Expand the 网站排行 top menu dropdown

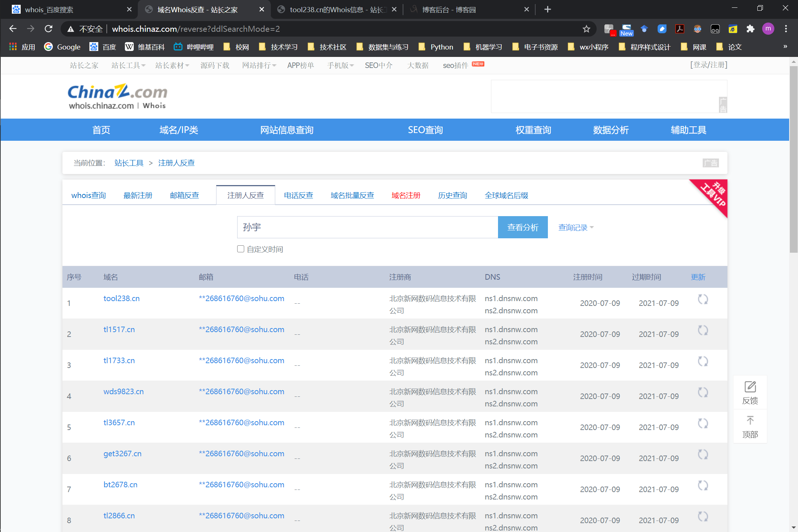point(259,65)
